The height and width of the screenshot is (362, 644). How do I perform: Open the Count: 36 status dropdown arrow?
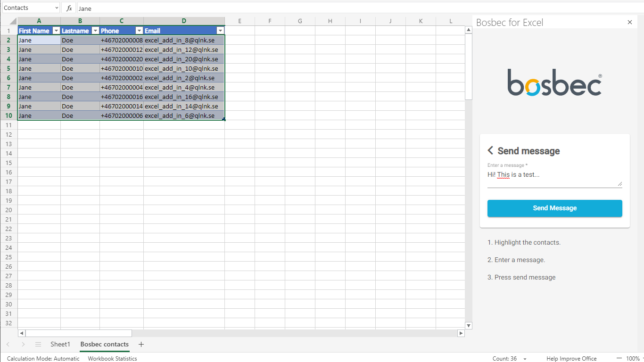tap(525, 359)
